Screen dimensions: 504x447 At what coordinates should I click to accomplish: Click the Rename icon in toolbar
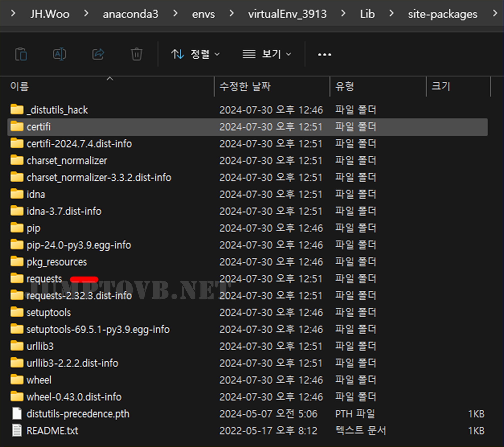coord(59,54)
